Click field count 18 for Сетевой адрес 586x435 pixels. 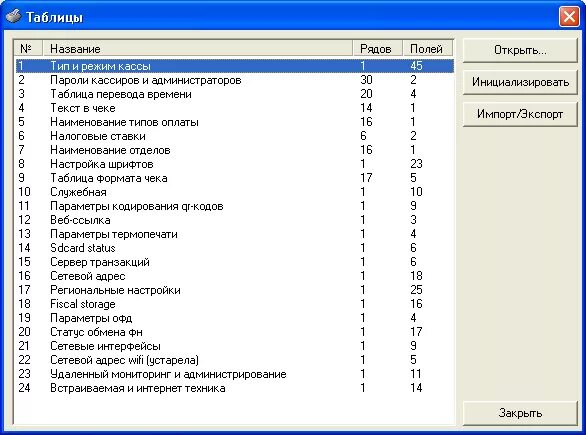point(416,276)
